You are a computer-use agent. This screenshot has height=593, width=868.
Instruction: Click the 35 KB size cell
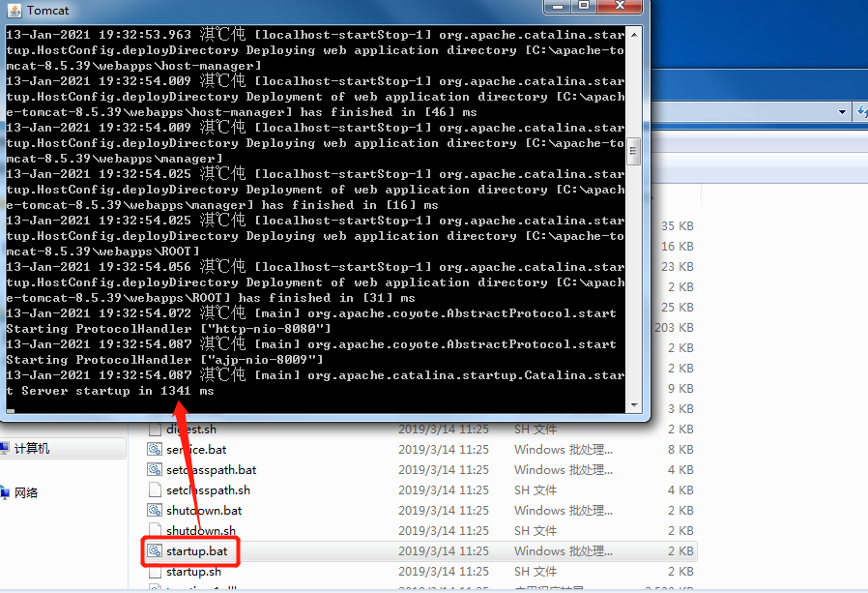point(677,226)
